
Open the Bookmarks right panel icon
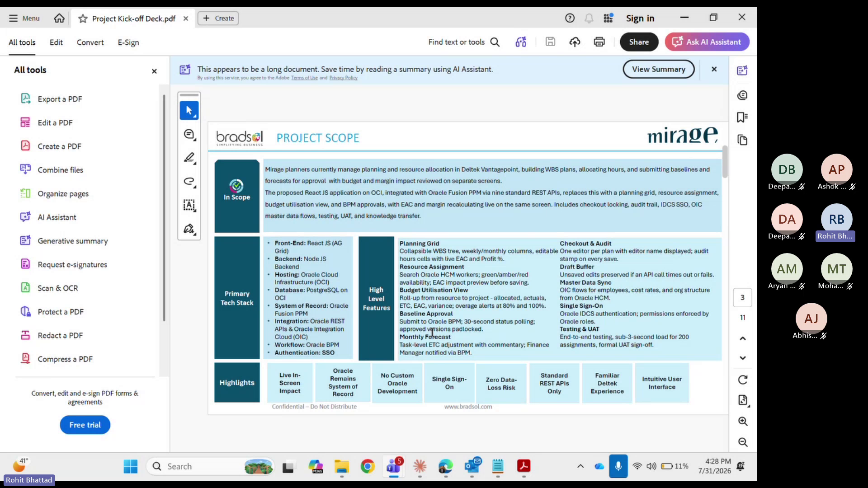coord(742,117)
